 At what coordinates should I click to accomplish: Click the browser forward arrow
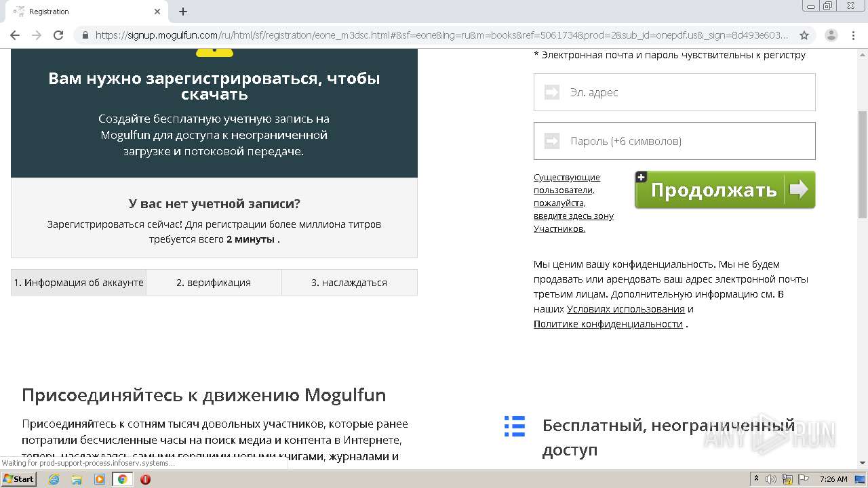click(37, 35)
